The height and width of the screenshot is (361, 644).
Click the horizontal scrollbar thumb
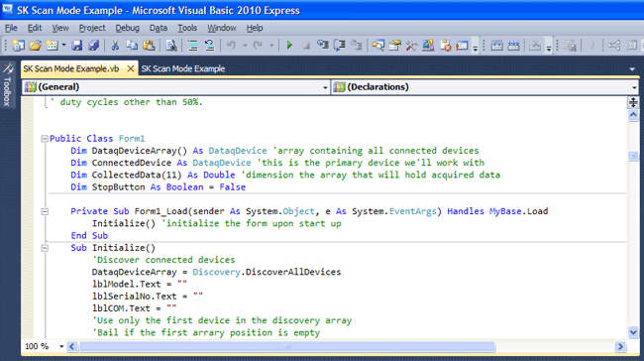pyautogui.click(x=287, y=347)
